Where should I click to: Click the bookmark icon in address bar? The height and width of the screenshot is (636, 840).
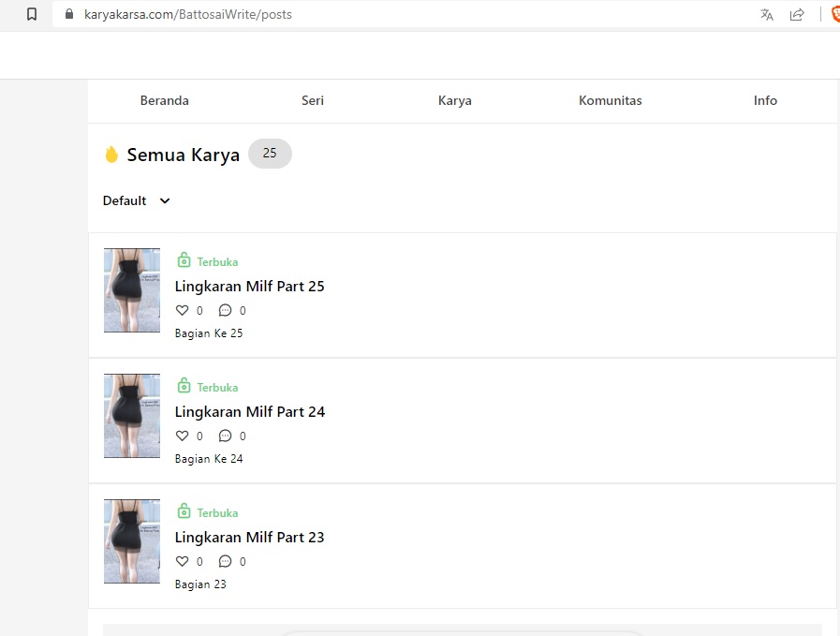[32, 14]
